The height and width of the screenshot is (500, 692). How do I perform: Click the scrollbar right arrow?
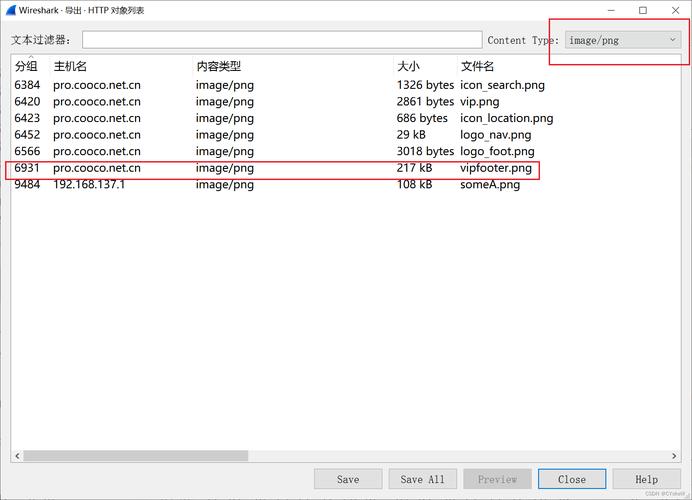(674, 456)
